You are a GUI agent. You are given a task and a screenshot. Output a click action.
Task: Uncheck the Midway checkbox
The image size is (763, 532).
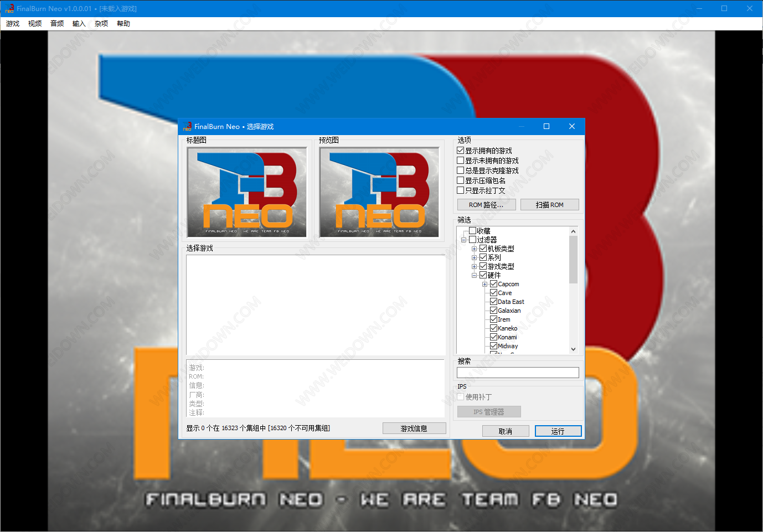pyautogui.click(x=493, y=346)
